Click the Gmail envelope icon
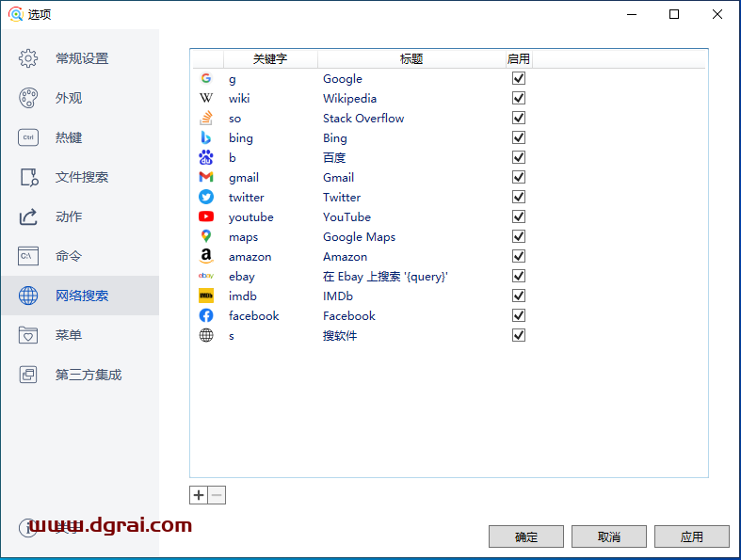Viewport: 741px width, 560px height. [206, 178]
